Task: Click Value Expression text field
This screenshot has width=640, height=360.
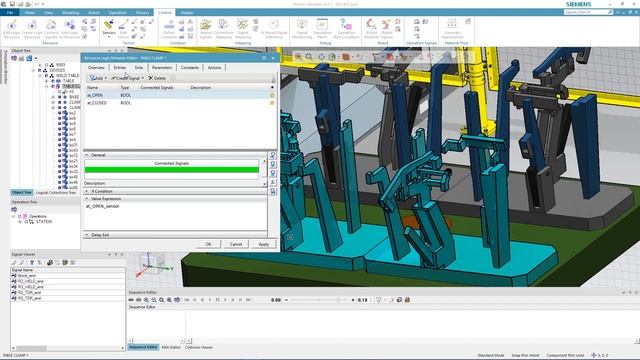Action: 176,216
